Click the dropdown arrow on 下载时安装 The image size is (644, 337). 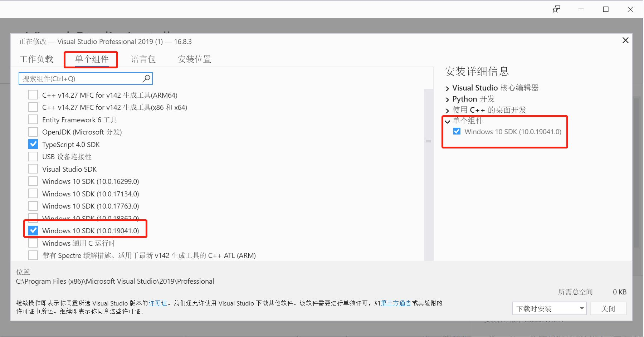pyautogui.click(x=581, y=308)
